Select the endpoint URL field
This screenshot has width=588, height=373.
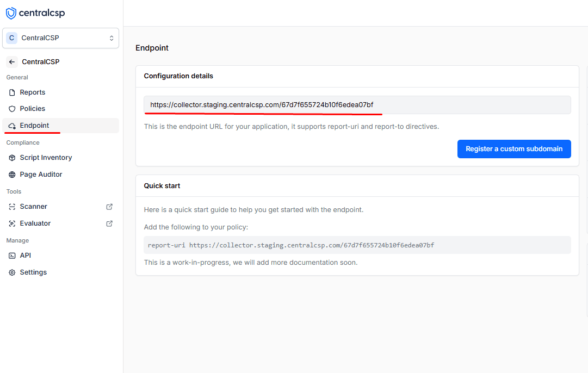pos(357,105)
